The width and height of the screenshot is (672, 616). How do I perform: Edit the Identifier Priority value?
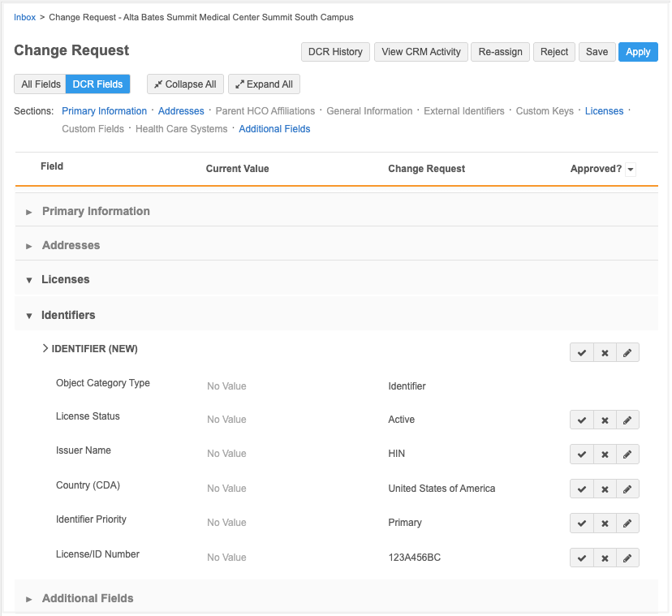pyautogui.click(x=627, y=523)
